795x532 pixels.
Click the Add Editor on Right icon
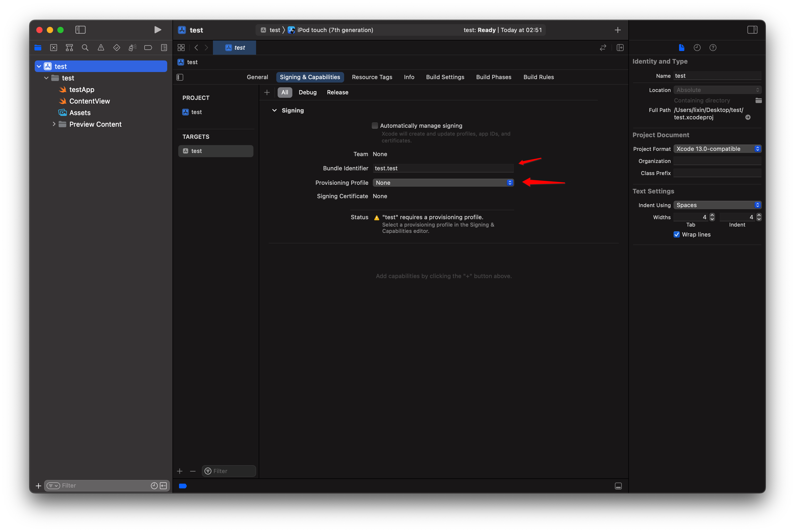[x=620, y=48]
